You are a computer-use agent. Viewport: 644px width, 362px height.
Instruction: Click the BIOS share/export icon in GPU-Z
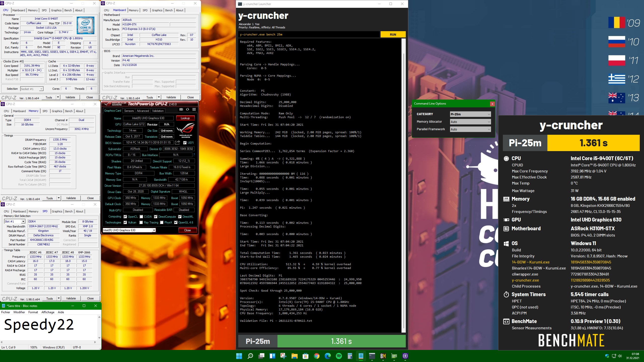[x=178, y=143]
